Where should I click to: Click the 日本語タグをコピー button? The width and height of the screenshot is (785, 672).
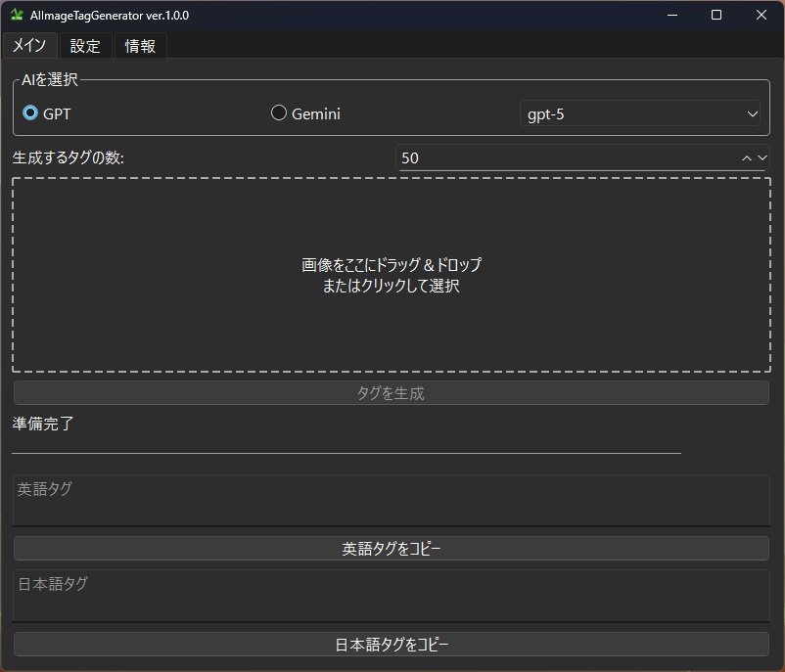(392, 644)
